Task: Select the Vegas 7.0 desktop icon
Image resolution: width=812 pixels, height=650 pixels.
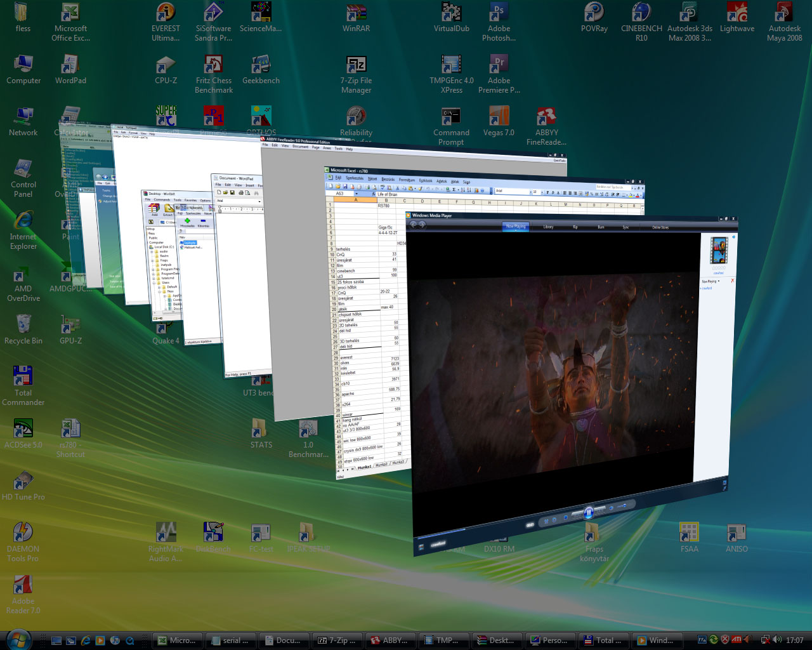Action: (499, 122)
